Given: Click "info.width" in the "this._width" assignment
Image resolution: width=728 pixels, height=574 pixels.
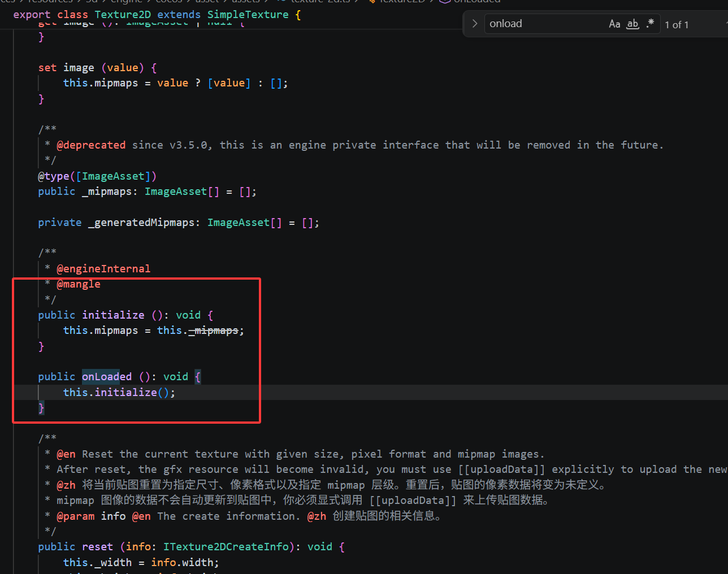Looking at the screenshot, I should (182, 563).
